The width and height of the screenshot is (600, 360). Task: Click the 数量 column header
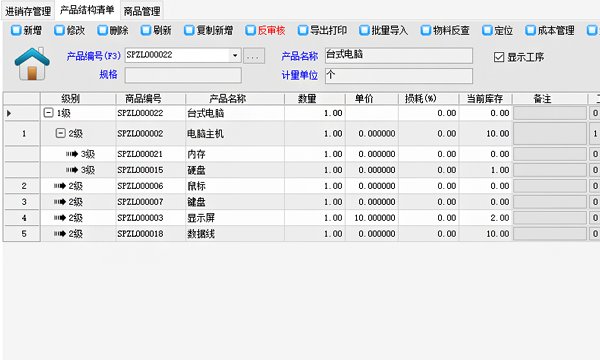(x=315, y=99)
